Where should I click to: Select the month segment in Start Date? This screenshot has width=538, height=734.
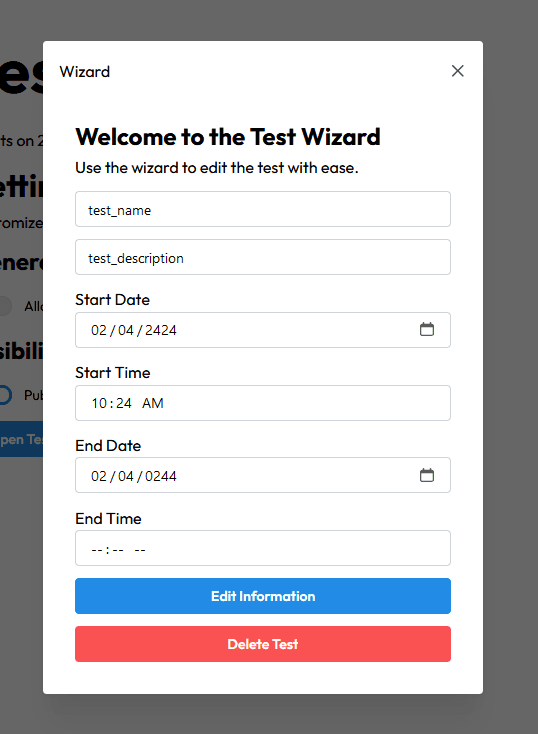pos(99,330)
